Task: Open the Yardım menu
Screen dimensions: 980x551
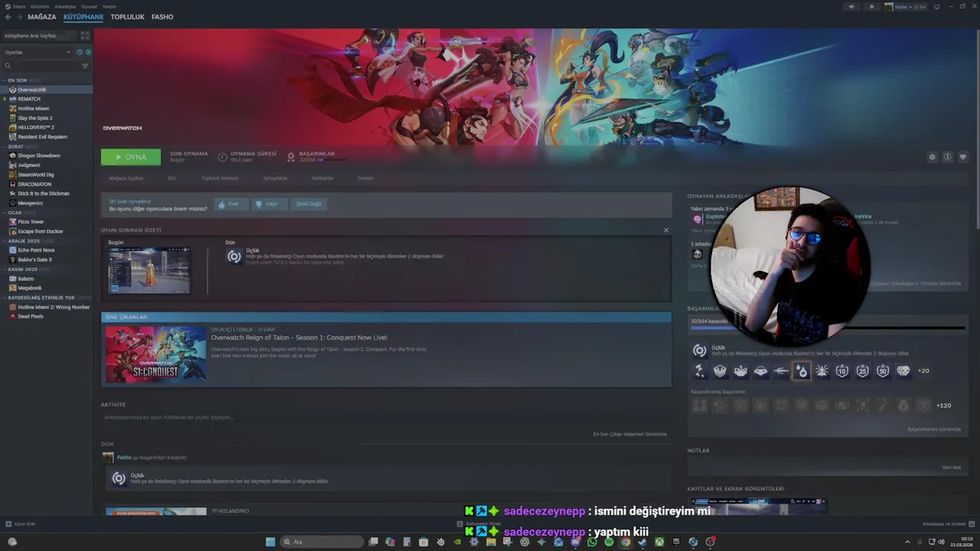Action: point(109,6)
